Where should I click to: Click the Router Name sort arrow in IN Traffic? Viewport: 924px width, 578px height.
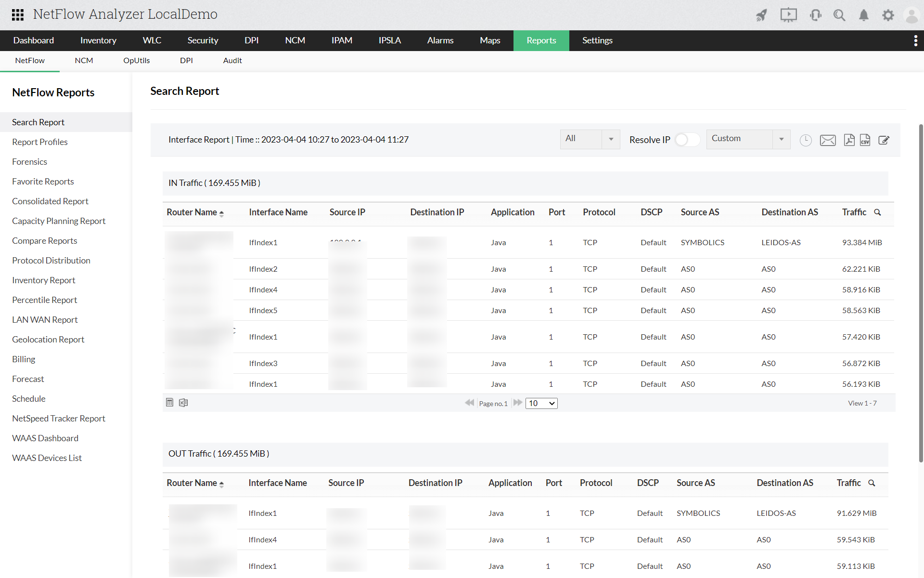pyautogui.click(x=221, y=212)
